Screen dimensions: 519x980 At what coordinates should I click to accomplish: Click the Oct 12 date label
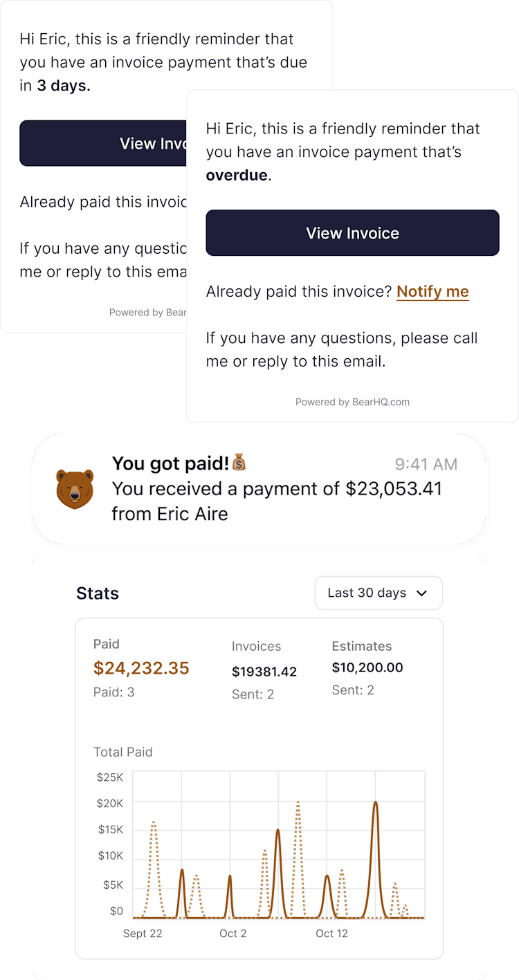[x=331, y=934]
